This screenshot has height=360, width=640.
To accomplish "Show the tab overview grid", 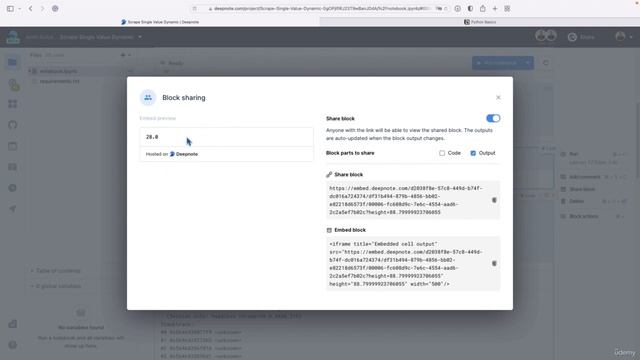I will click(x=507, y=9).
